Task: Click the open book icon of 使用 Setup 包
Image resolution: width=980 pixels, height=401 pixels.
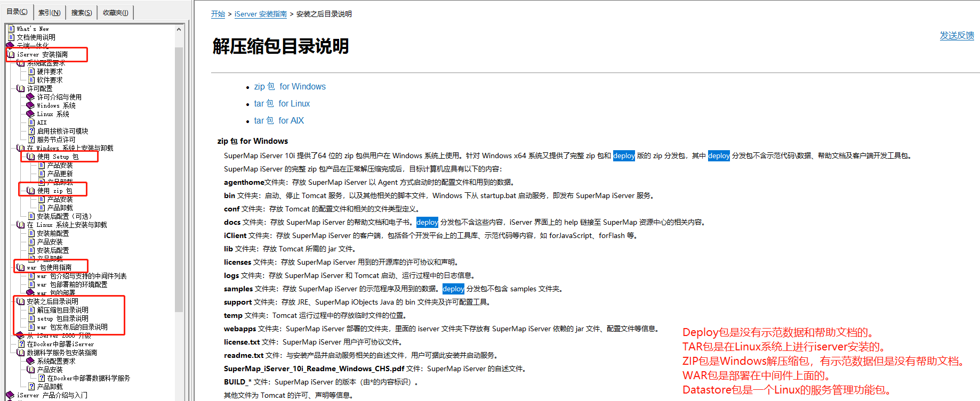Action: tap(31, 157)
